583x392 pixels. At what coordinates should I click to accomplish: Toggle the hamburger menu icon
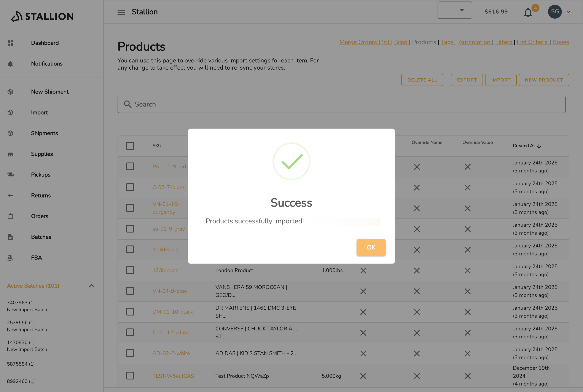(x=121, y=12)
